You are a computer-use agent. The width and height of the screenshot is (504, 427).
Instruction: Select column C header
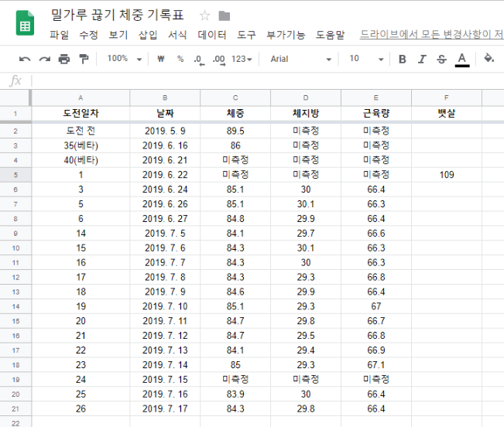point(235,98)
